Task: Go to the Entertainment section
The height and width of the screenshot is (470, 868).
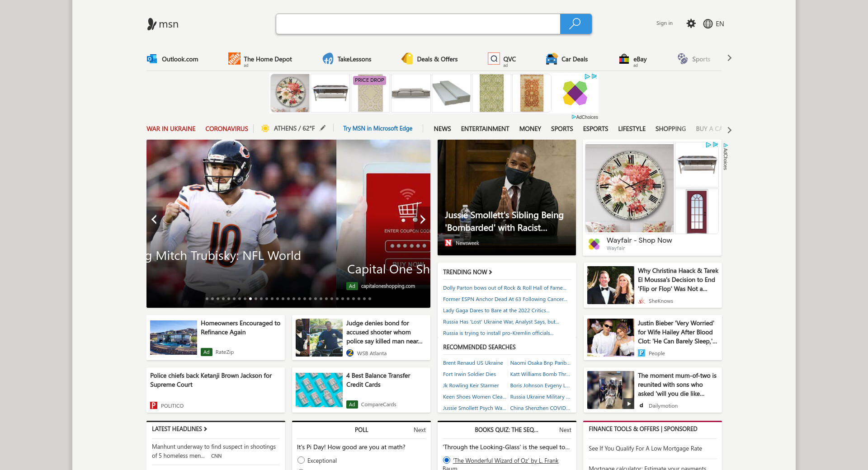Action: click(x=485, y=129)
